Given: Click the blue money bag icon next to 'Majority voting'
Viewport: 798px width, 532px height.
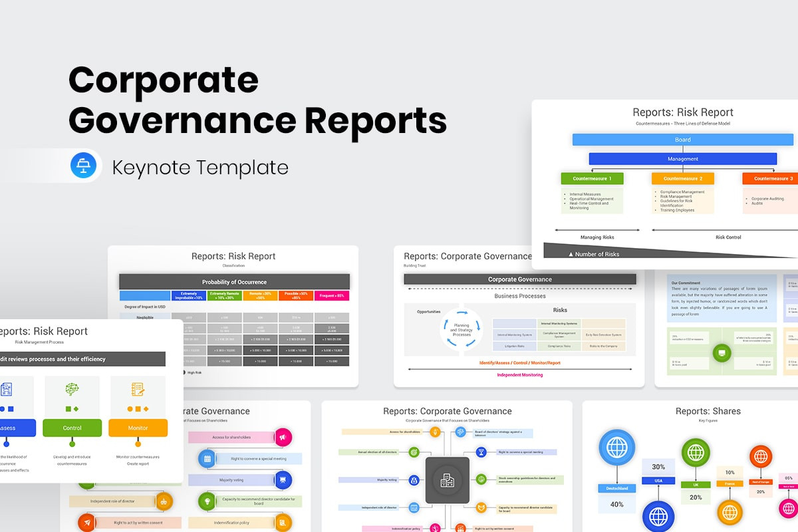Looking at the screenshot, I should [414, 481].
